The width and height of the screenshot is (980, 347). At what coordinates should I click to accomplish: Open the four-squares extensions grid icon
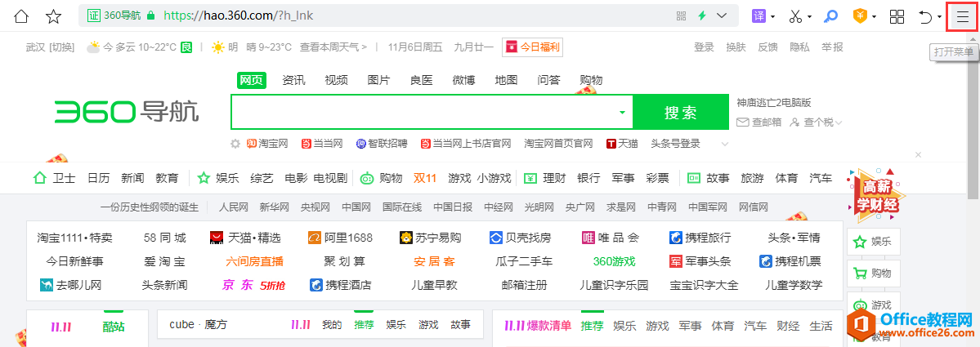[x=897, y=16]
